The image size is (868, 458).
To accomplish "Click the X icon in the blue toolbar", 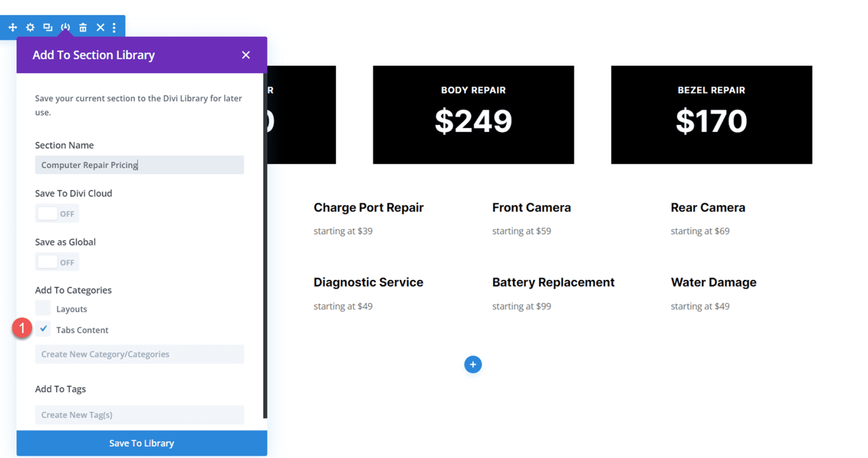I will [100, 27].
